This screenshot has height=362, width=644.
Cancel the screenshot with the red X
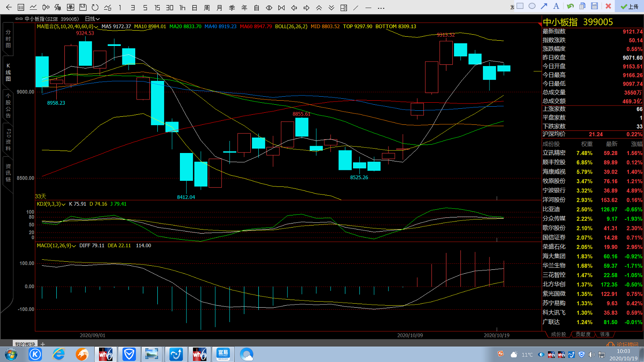(x=608, y=6)
